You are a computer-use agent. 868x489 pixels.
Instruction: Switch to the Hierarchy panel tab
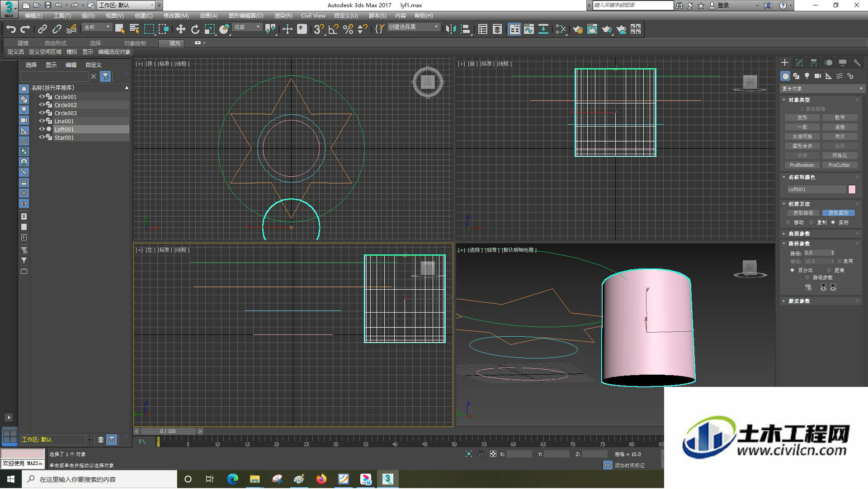814,63
